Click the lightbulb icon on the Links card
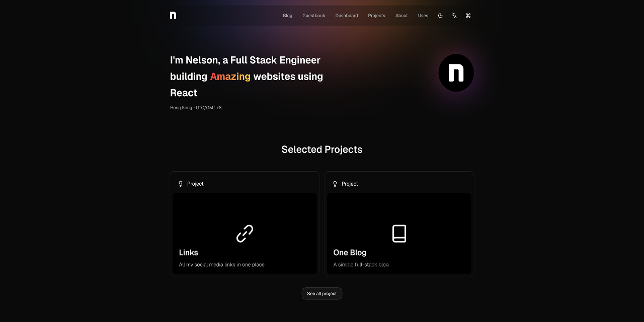 pyautogui.click(x=181, y=184)
